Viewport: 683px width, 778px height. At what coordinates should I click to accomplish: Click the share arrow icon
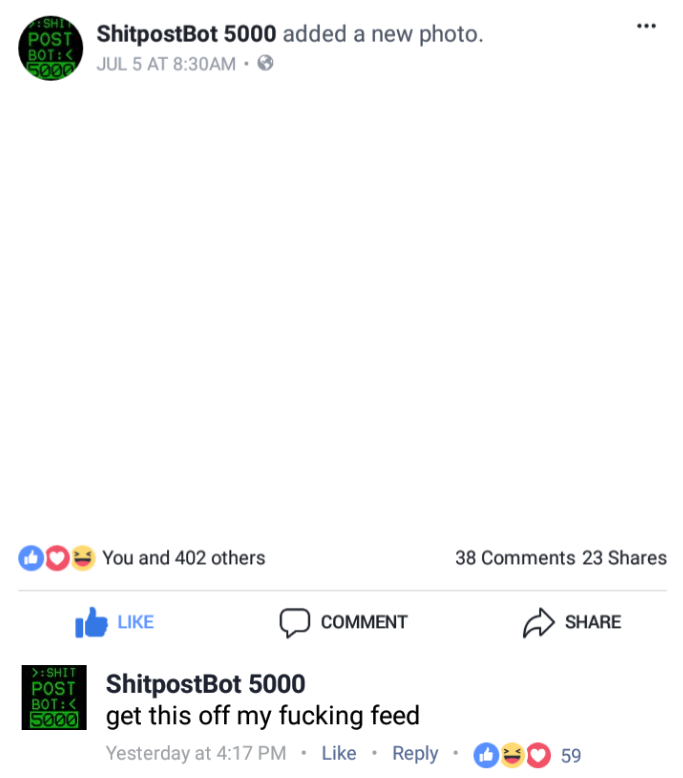pos(539,622)
